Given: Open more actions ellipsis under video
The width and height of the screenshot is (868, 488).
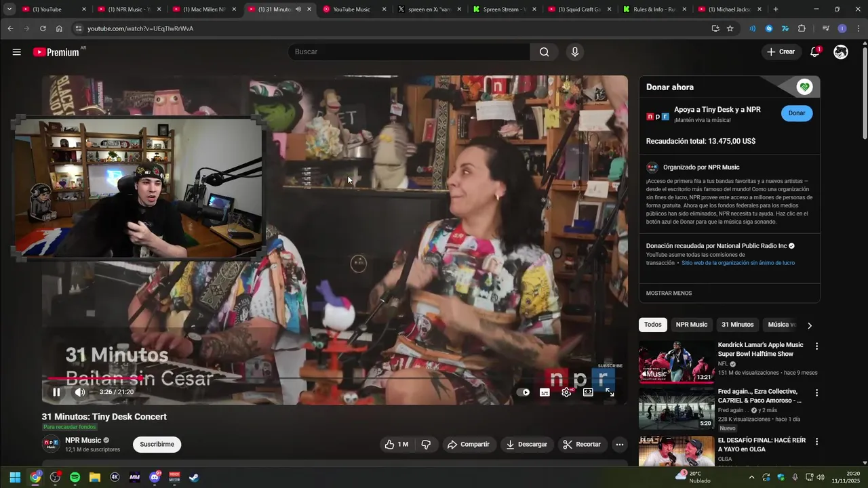Looking at the screenshot, I should point(619,445).
